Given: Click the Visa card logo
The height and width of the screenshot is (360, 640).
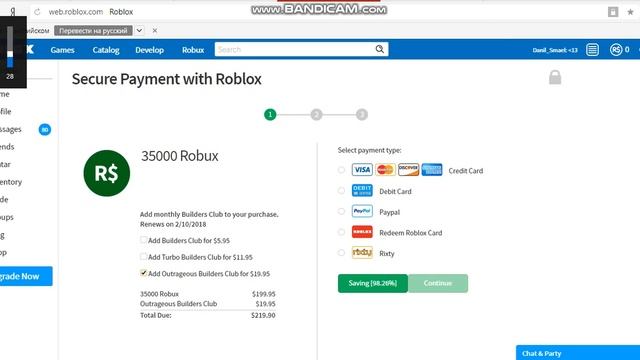Looking at the screenshot, I should point(362,170).
